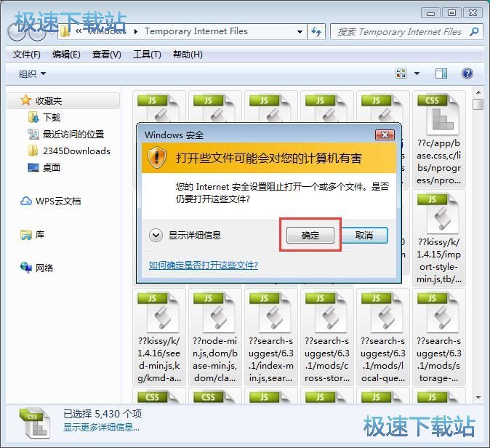Open 2345Downloads folder in favorites
490x448 pixels.
76,151
